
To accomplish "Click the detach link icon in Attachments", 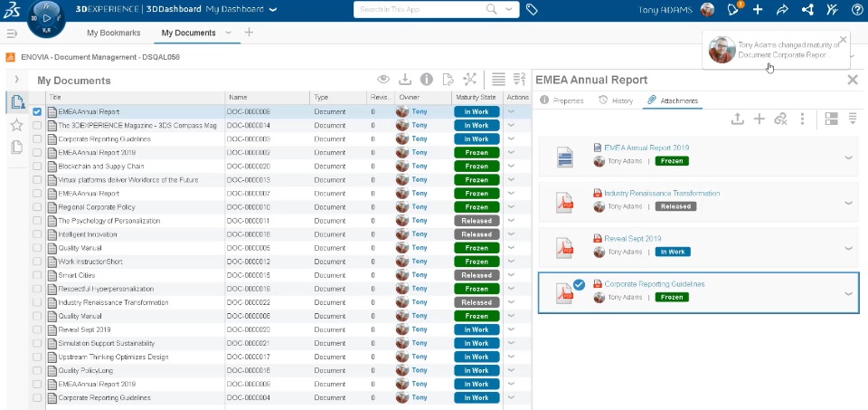I will [x=780, y=119].
